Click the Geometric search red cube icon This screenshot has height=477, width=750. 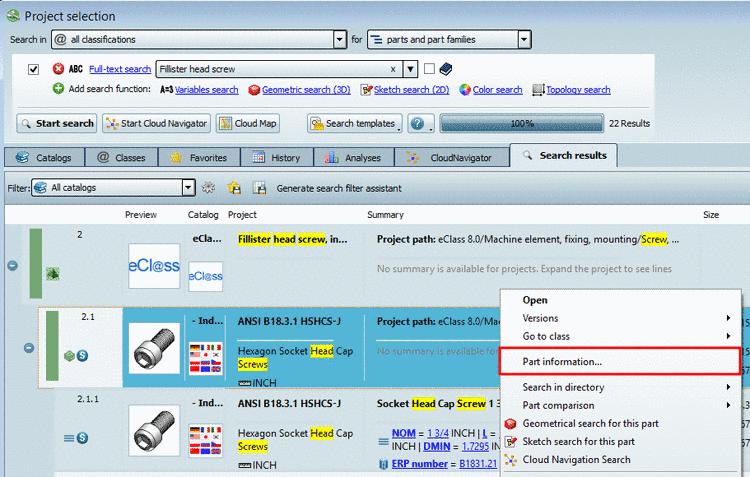coord(254,90)
